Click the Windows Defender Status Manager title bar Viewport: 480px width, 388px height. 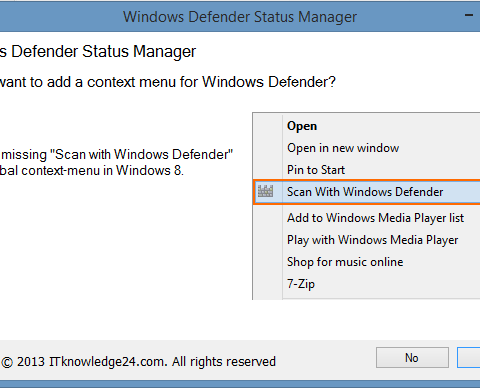pos(240,17)
